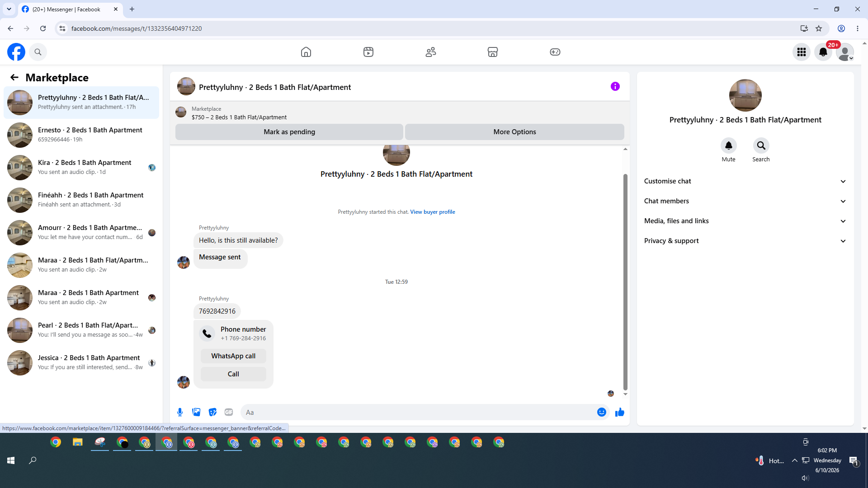The height and width of the screenshot is (488, 868).
Task: Open the Friends tab icon
Action: (431, 52)
